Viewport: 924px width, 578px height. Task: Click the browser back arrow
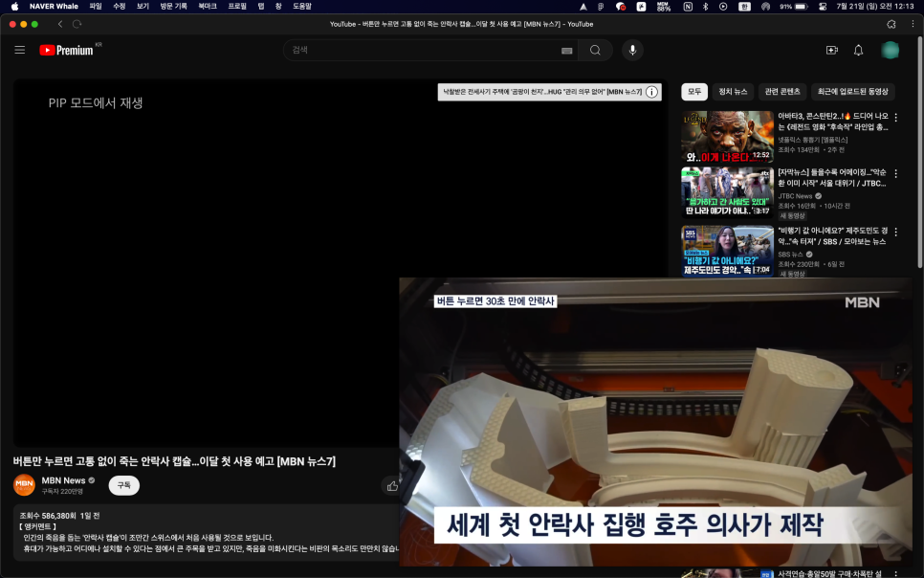click(60, 24)
